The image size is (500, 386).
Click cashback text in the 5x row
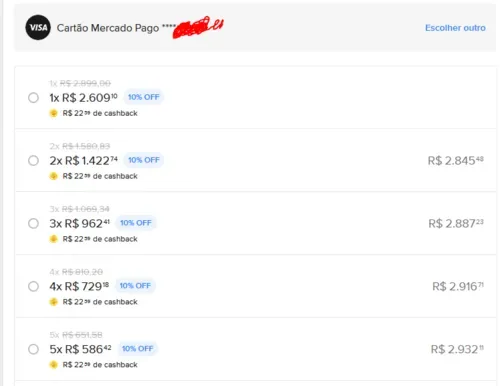click(100, 365)
